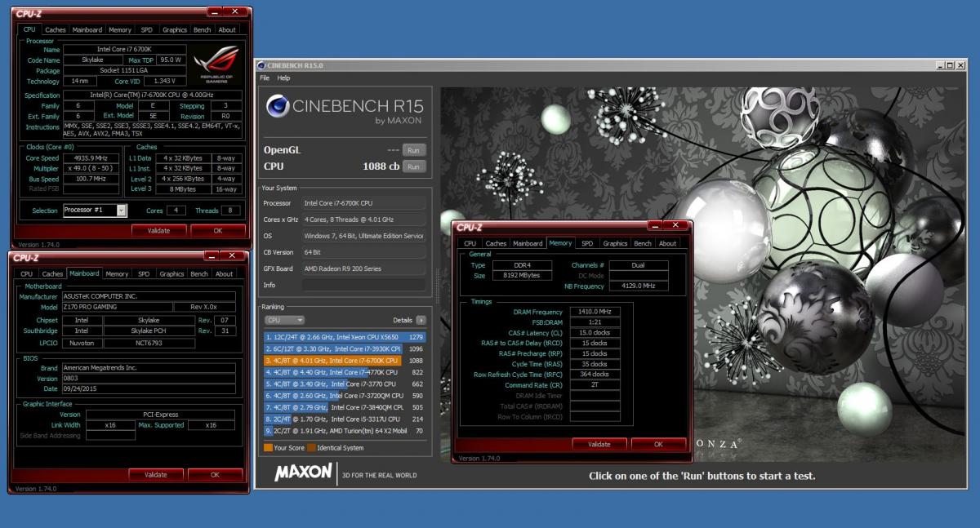The image size is (980, 528).
Task: Click the MAXON logo at bottom
Action: [303, 473]
